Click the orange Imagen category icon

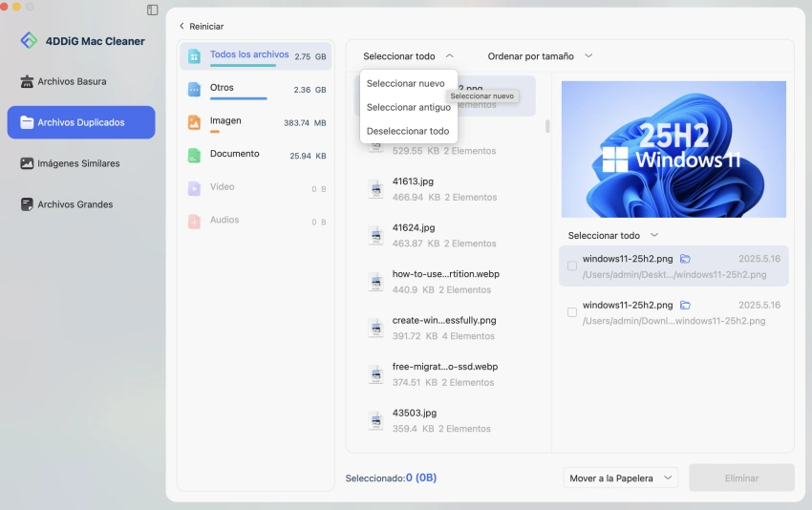(x=194, y=122)
